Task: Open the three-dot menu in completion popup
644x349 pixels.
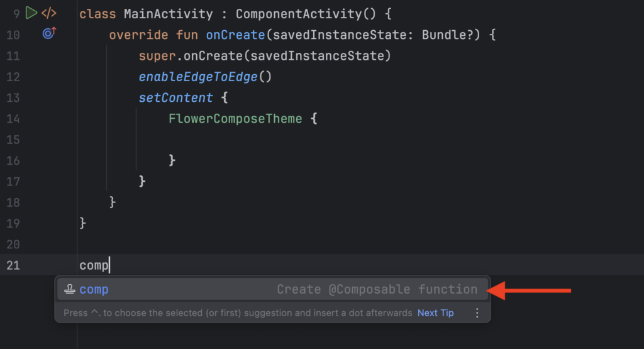Action: point(477,313)
